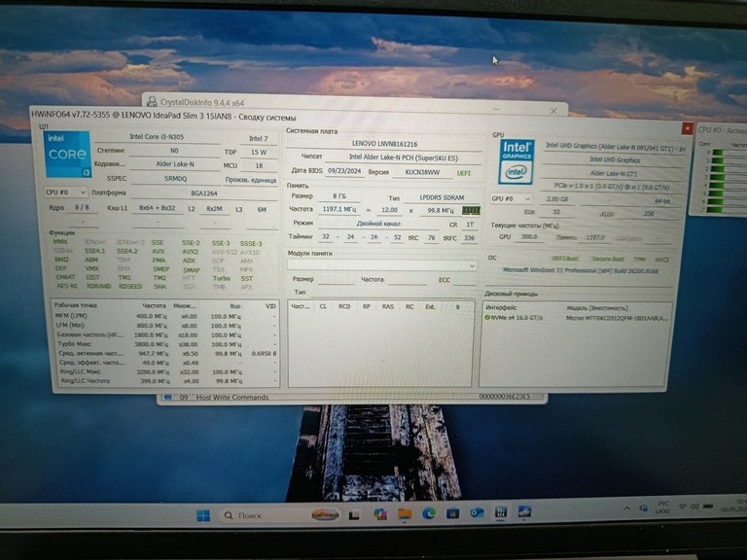Viewport: 747px width, 560px height.
Task: Click the 'BGA1264' platform value
Action: click(x=204, y=192)
